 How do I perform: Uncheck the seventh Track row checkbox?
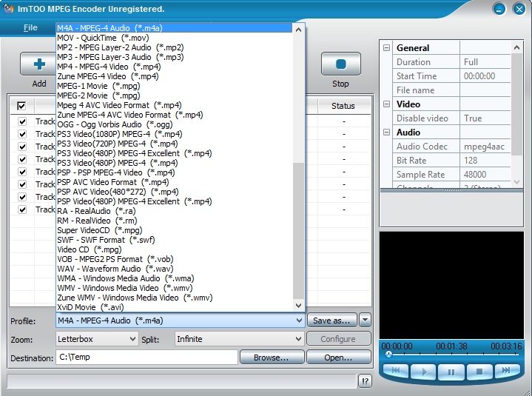[x=22, y=197]
